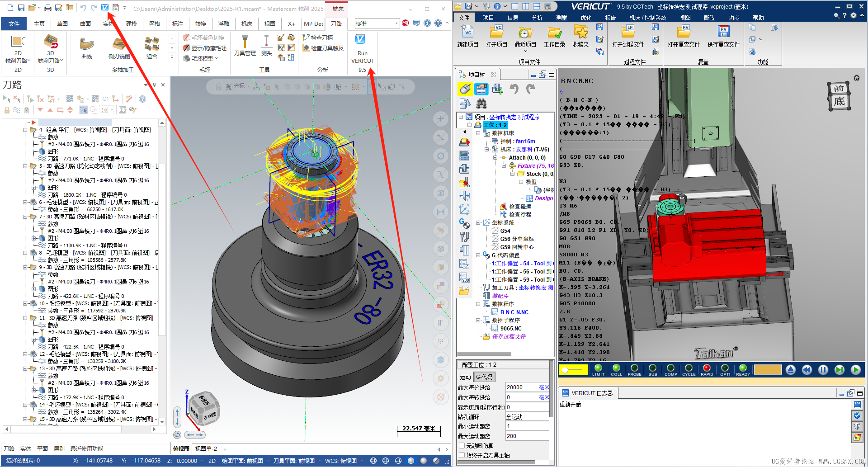
Task: Click Check Tool Reach (检查刀具触及)
Action: (x=323, y=48)
